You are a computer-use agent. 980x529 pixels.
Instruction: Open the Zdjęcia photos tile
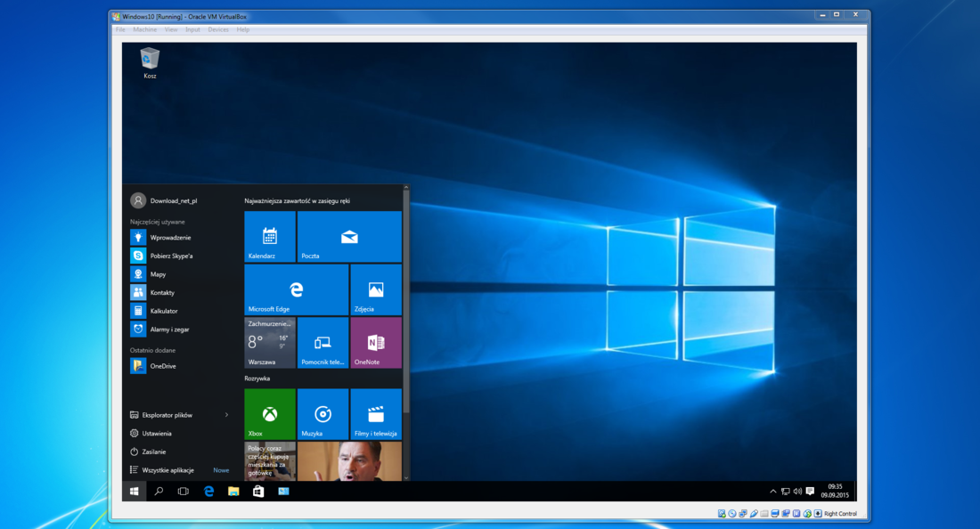click(x=376, y=289)
